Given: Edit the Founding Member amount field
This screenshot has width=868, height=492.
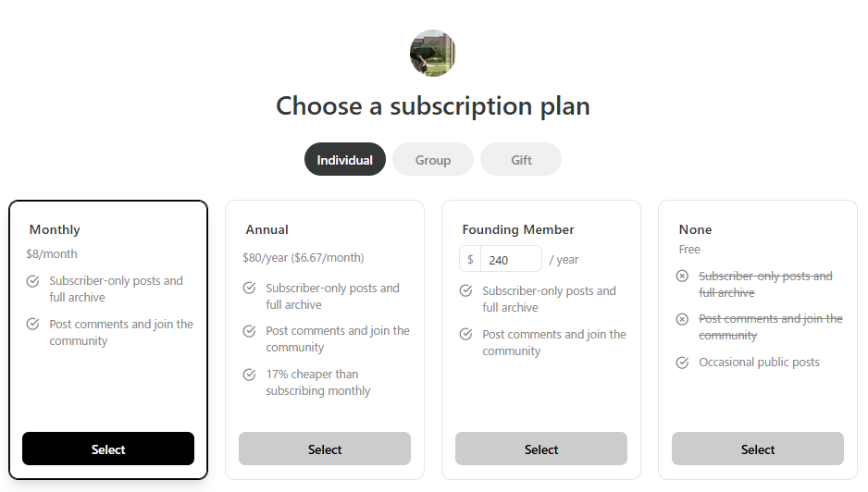Looking at the screenshot, I should click(511, 259).
